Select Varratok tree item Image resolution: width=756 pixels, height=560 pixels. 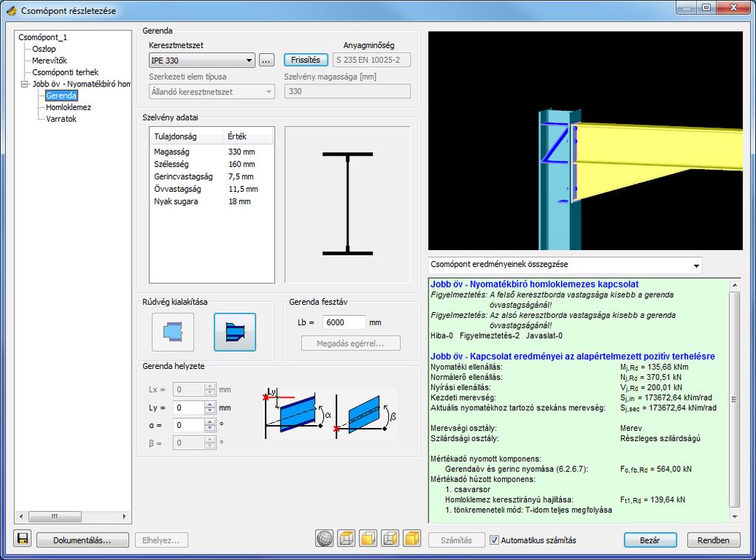[61, 119]
